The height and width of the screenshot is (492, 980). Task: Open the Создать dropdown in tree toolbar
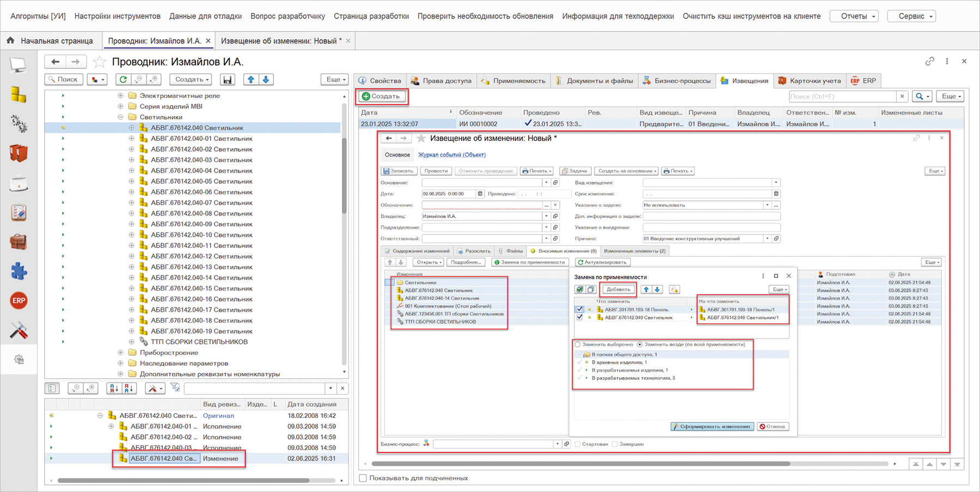point(191,79)
